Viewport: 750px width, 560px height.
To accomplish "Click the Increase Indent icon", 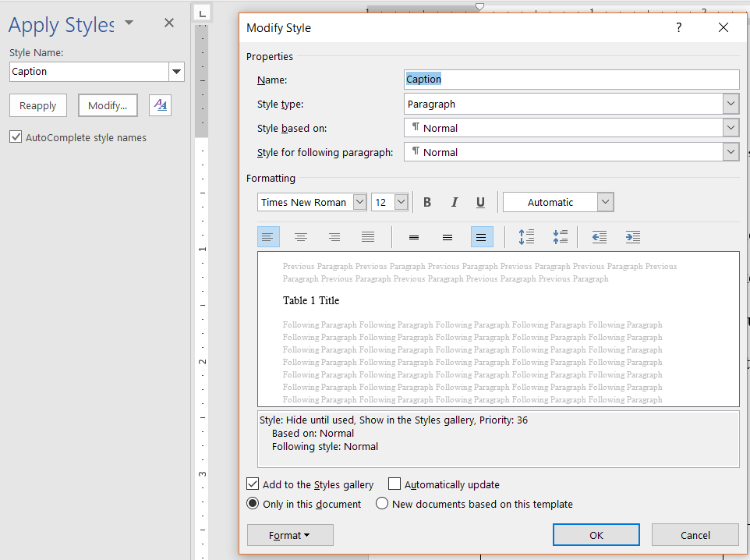I will point(633,237).
